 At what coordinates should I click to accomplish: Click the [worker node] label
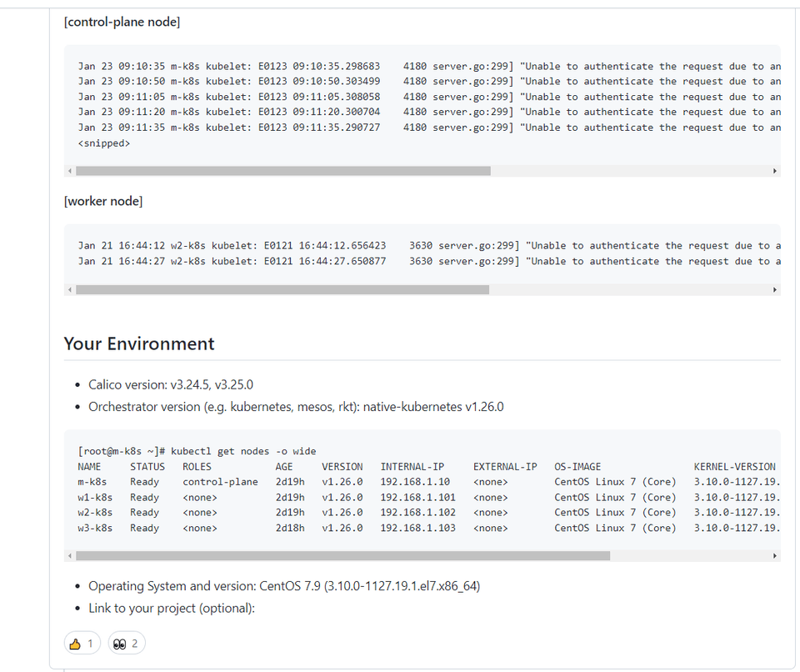103,202
